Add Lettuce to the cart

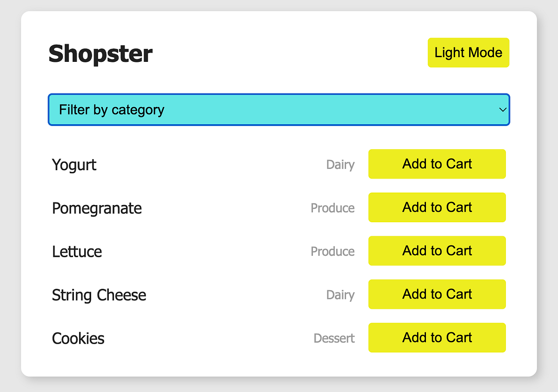point(437,251)
